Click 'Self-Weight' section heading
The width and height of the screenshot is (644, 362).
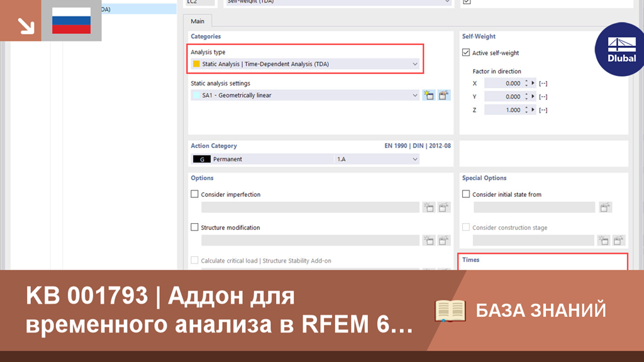click(479, 36)
